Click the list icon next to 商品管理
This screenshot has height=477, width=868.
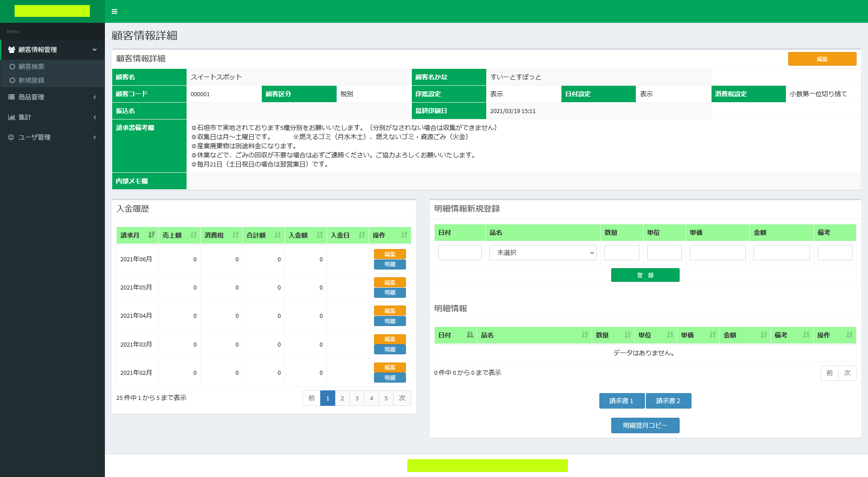(x=11, y=97)
